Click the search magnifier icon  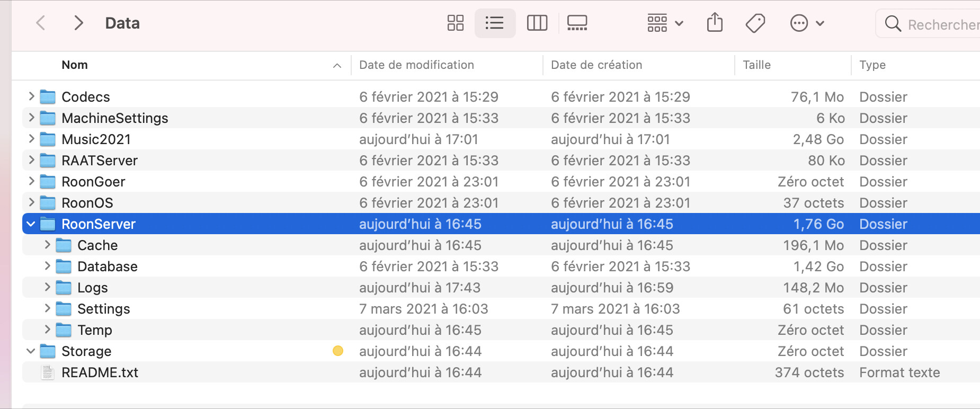point(893,23)
